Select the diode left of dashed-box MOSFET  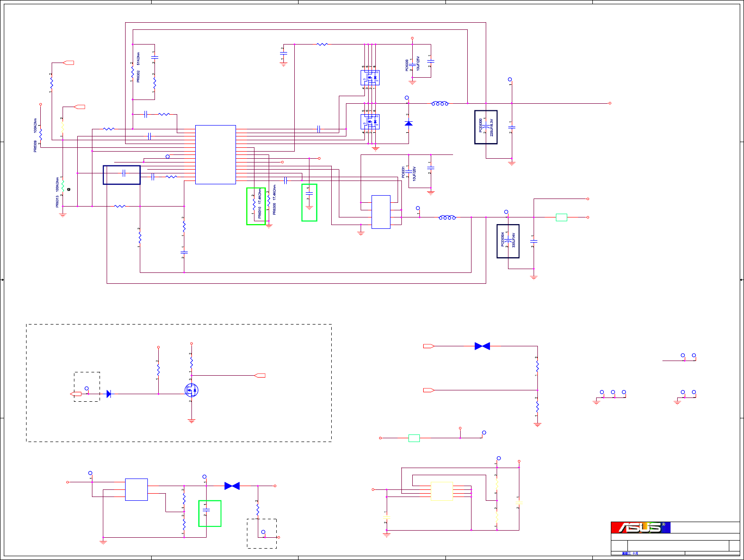click(109, 394)
